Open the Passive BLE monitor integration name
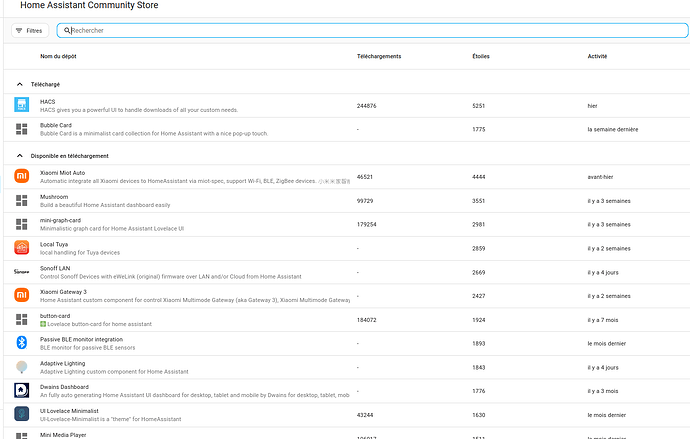Viewport: 690px width, 439px height. tap(81, 340)
